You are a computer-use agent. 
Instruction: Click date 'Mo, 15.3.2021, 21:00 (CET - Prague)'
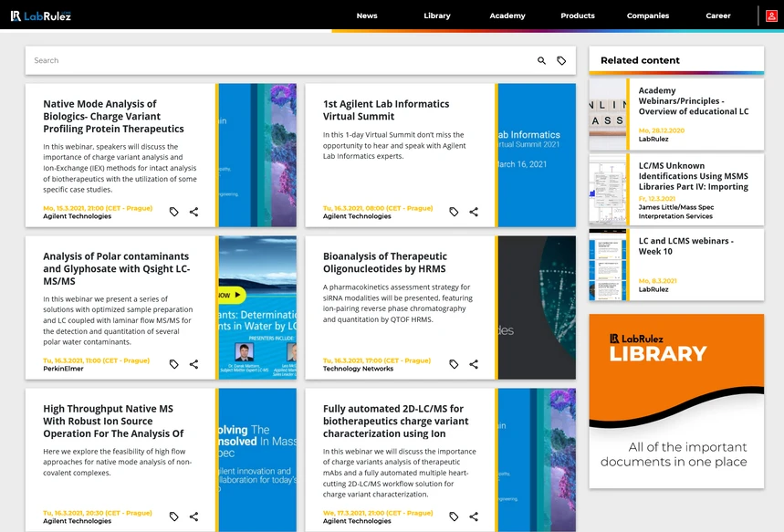click(x=98, y=208)
